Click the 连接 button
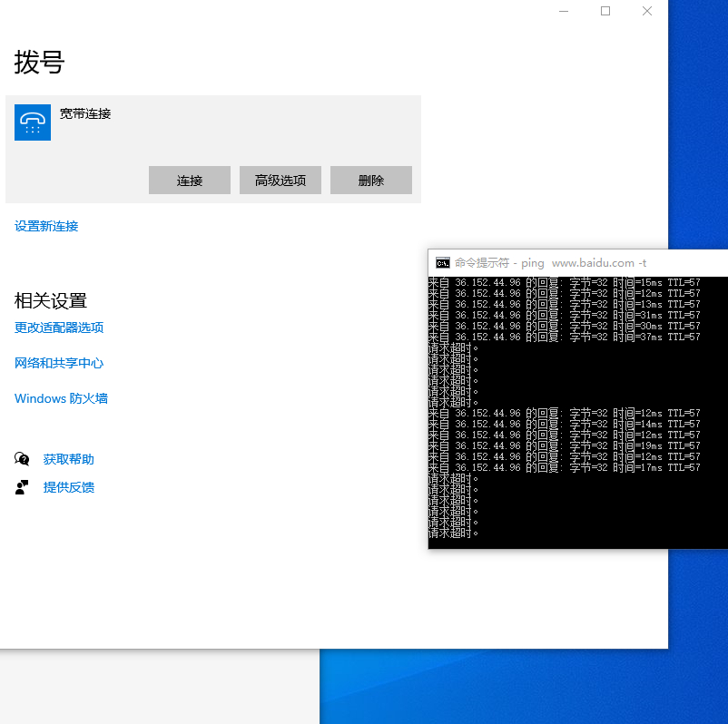The width and height of the screenshot is (728, 724). click(190, 180)
